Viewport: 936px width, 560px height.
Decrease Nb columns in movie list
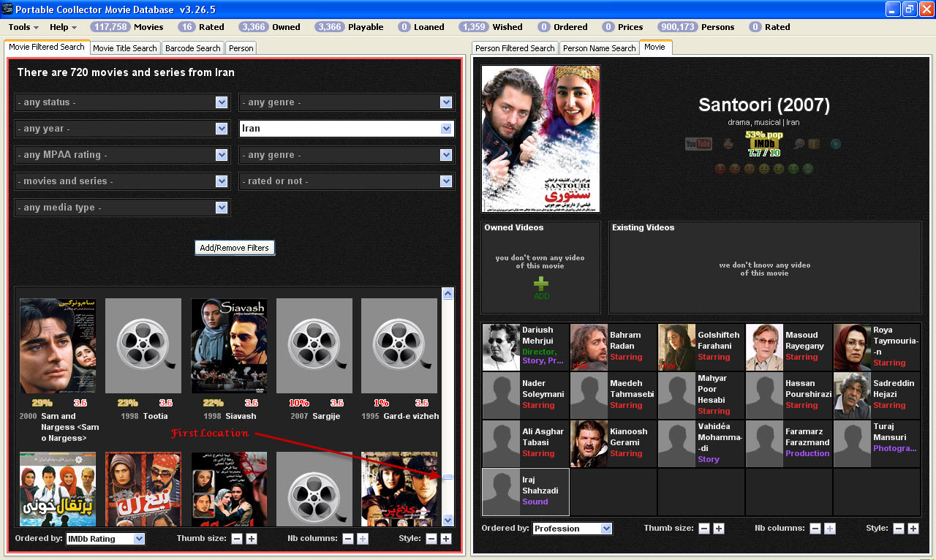coord(347,539)
